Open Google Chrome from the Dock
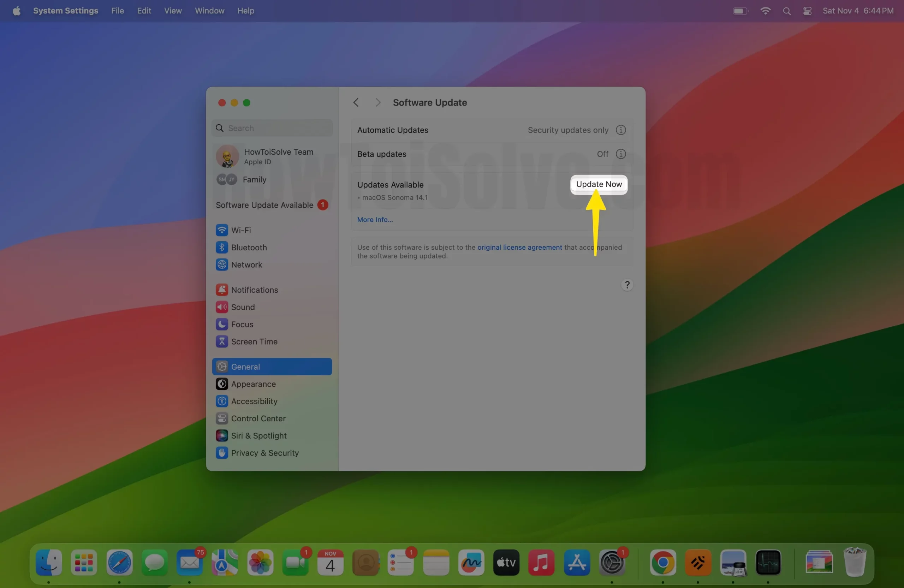The height and width of the screenshot is (588, 904). tap(663, 562)
